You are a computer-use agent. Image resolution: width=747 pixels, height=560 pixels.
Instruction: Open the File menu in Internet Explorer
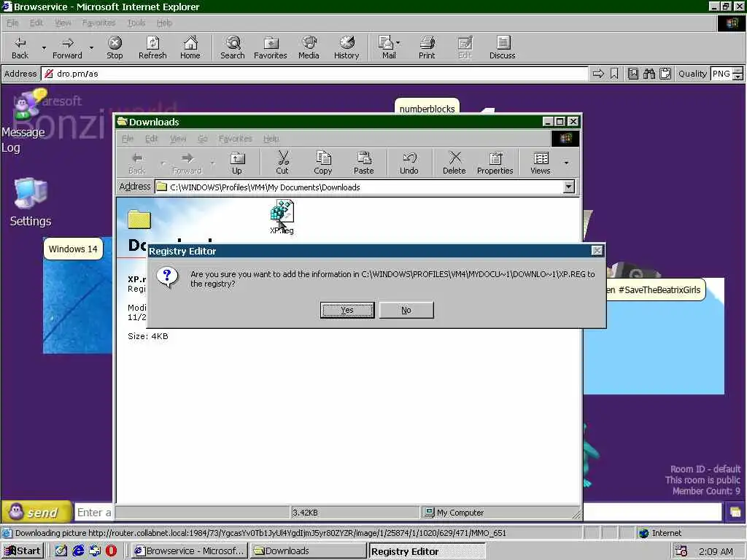pyautogui.click(x=12, y=23)
